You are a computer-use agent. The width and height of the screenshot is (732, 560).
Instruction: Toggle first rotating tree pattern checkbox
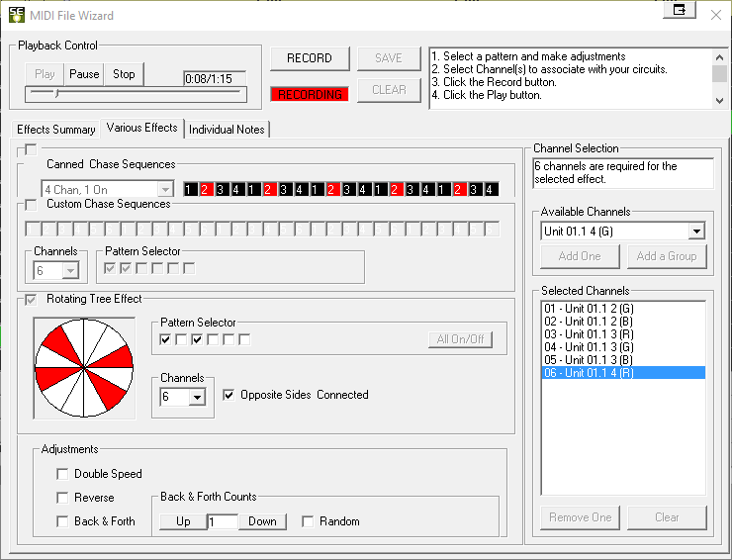(165, 339)
